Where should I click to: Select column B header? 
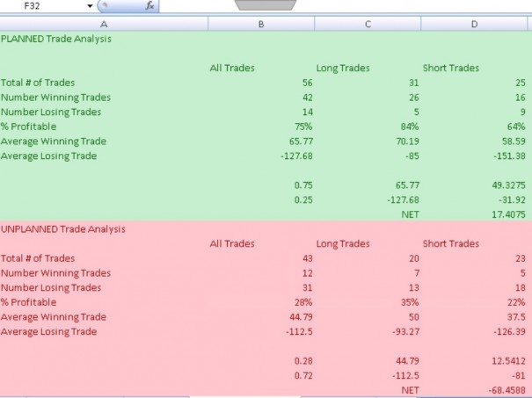[261, 24]
